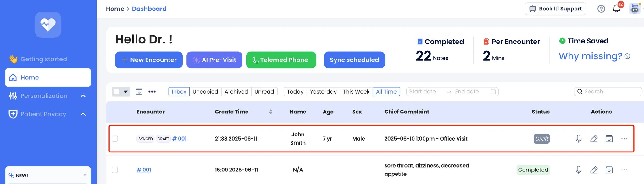Collapse the Patient Privacy sidebar section

point(83,114)
